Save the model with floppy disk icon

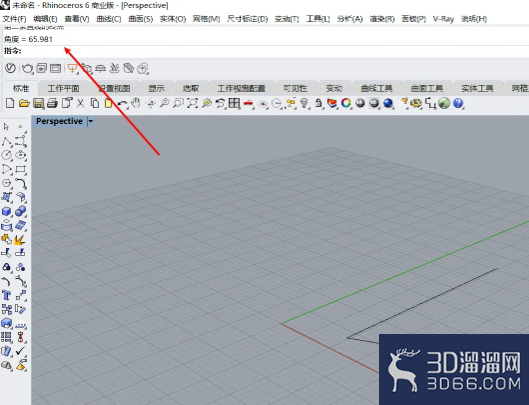[x=38, y=103]
